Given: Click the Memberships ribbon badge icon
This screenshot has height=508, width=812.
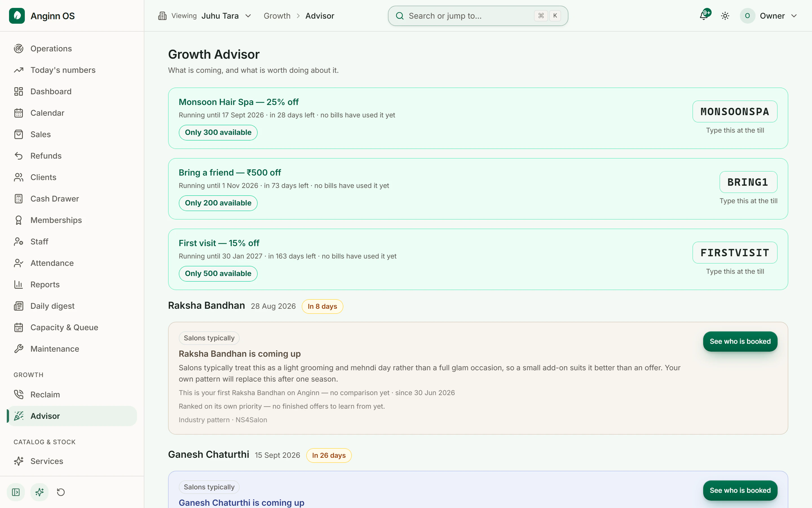Looking at the screenshot, I should 18,220.
